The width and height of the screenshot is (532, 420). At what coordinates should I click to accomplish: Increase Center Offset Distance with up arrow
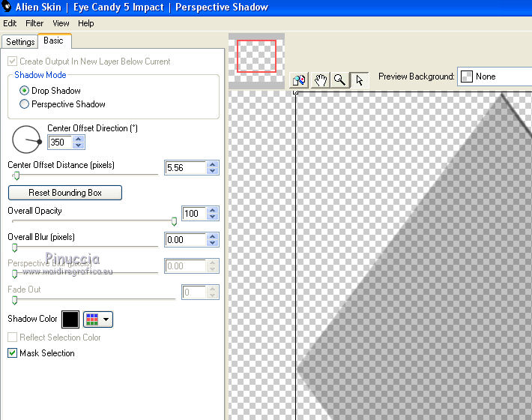click(213, 165)
